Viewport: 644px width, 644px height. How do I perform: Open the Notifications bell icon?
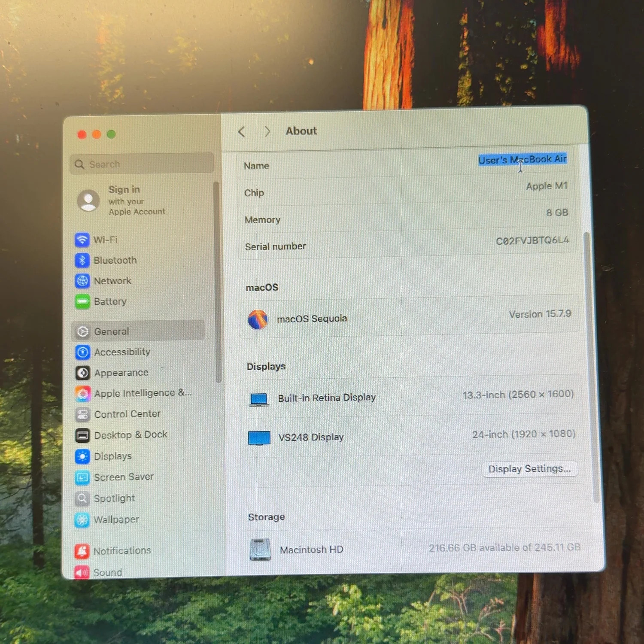pyautogui.click(x=82, y=551)
